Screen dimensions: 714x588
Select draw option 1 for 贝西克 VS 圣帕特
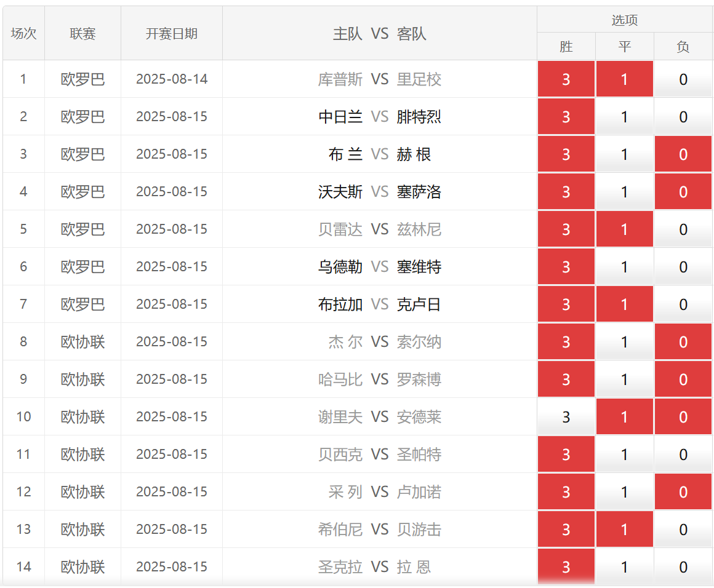tap(624, 454)
